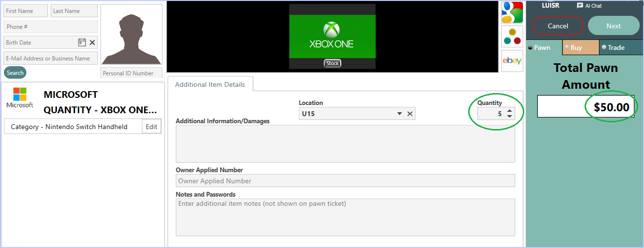This screenshot has width=644, height=248.
Task: Click the Owner Applied Number field
Action: tap(345, 181)
